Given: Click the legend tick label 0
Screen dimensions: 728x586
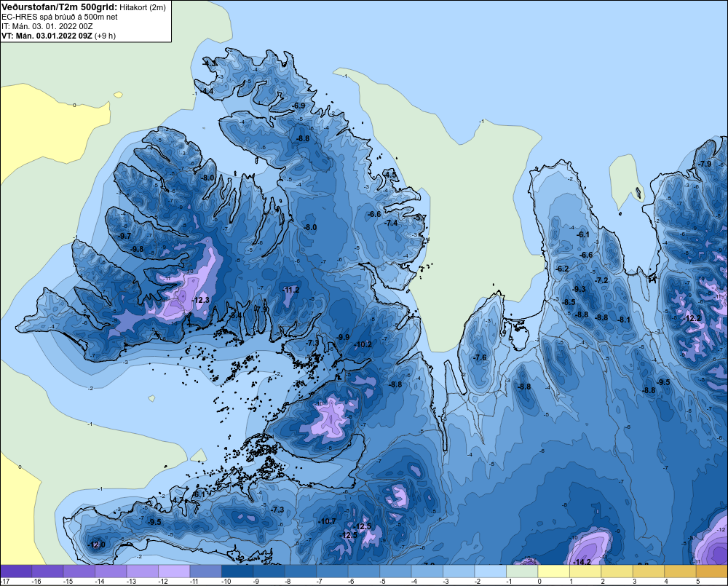Looking at the screenshot, I should click(539, 582).
